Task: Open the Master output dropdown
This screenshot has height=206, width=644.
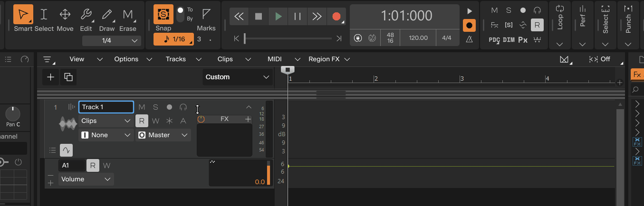Action: tap(163, 135)
